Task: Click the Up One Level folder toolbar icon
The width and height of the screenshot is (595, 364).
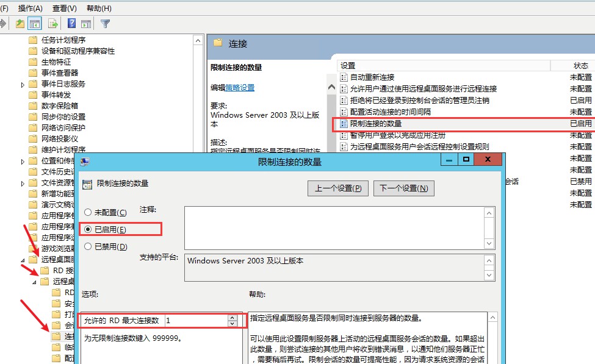Action: coord(20,24)
